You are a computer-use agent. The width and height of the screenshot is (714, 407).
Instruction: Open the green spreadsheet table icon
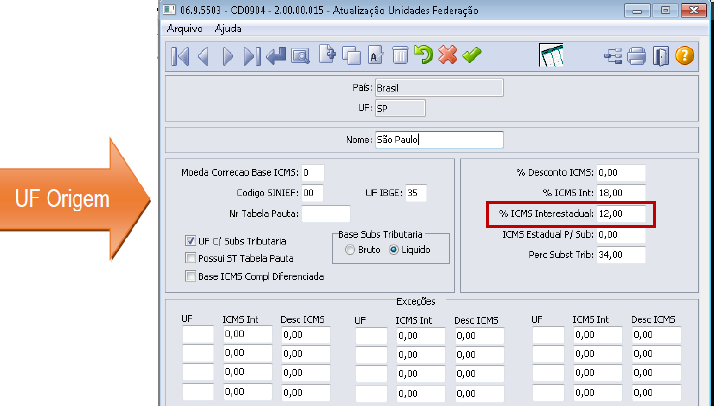click(x=551, y=55)
